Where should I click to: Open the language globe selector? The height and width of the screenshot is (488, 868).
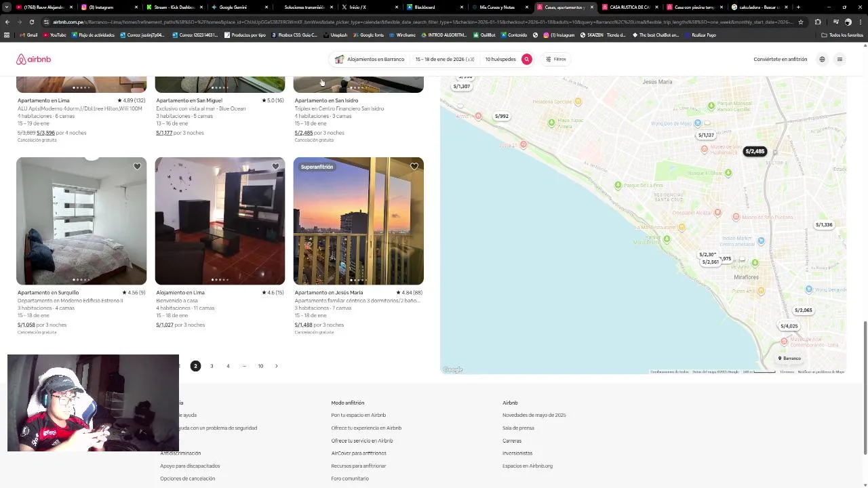[x=822, y=59]
